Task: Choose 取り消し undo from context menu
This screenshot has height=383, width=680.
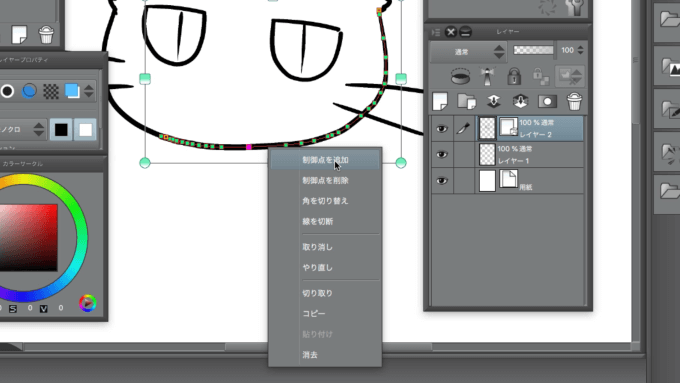Action: [x=325, y=247]
